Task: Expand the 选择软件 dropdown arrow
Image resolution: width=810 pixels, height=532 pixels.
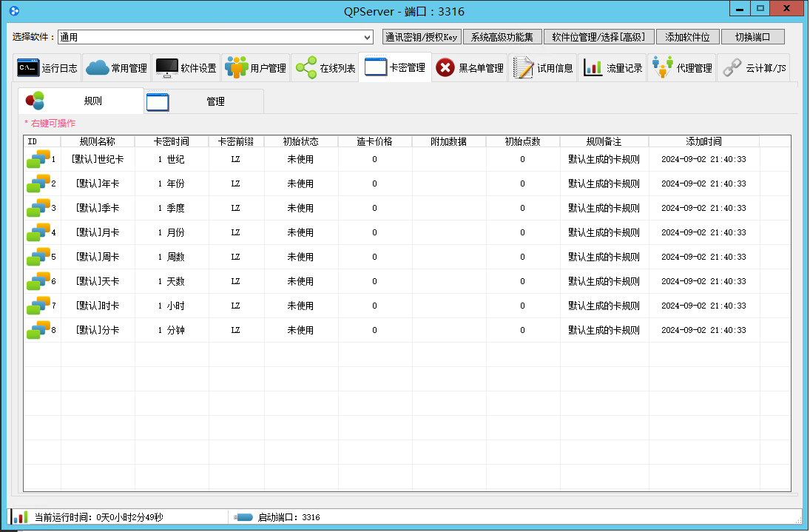Action: (x=368, y=38)
